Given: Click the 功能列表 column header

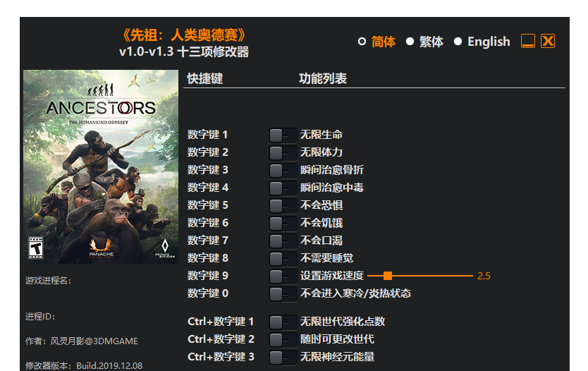Looking at the screenshot, I should tap(322, 78).
